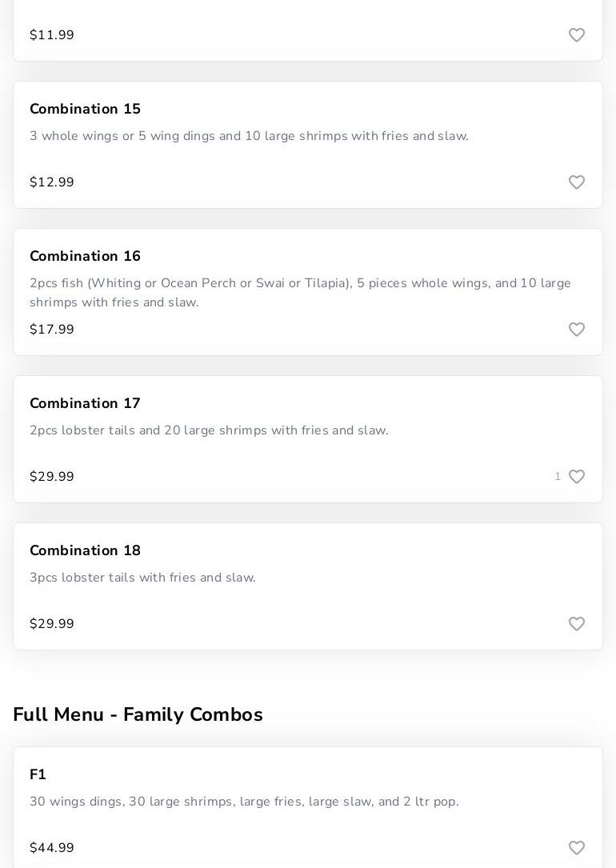616x868 pixels.
Task: Click the Combination 18 title
Action: point(85,550)
